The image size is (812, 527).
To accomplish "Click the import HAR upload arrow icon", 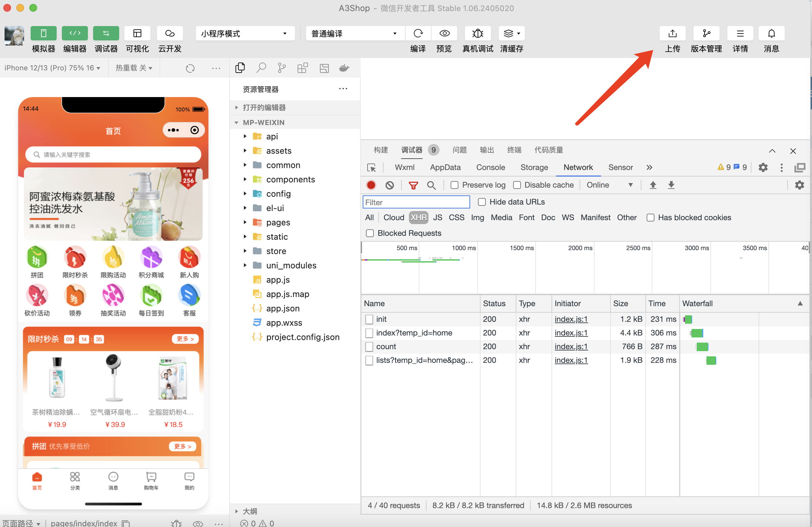I will [x=653, y=185].
